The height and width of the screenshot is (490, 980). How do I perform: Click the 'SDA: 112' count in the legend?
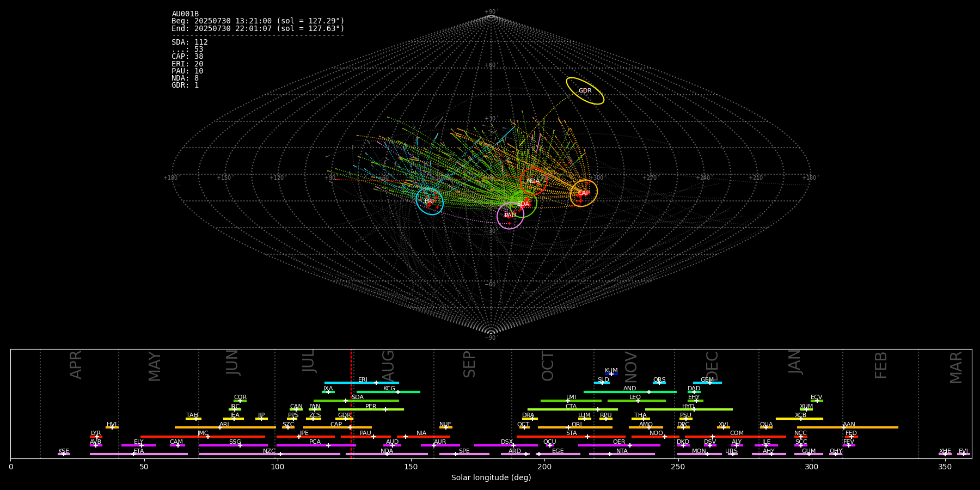[x=189, y=42]
